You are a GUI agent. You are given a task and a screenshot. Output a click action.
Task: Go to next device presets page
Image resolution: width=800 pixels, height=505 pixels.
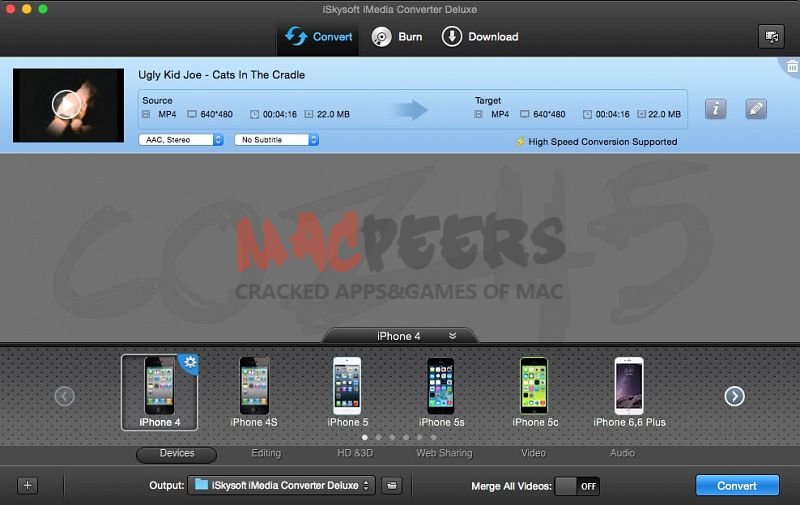(x=734, y=396)
